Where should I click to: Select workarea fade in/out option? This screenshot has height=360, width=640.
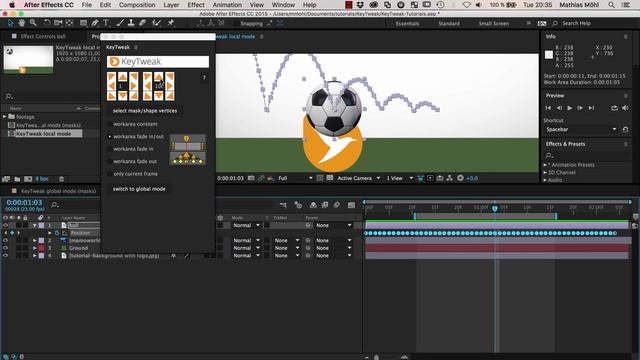pyautogui.click(x=135, y=137)
